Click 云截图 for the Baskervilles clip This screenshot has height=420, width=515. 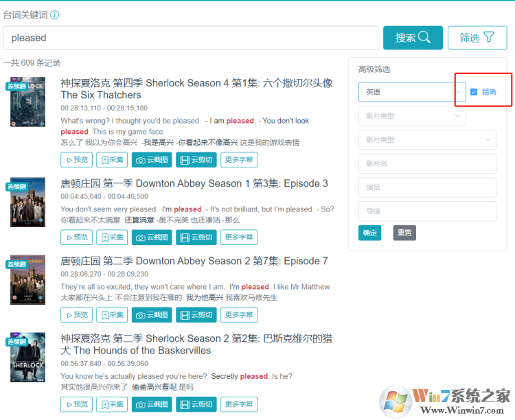[x=152, y=404]
